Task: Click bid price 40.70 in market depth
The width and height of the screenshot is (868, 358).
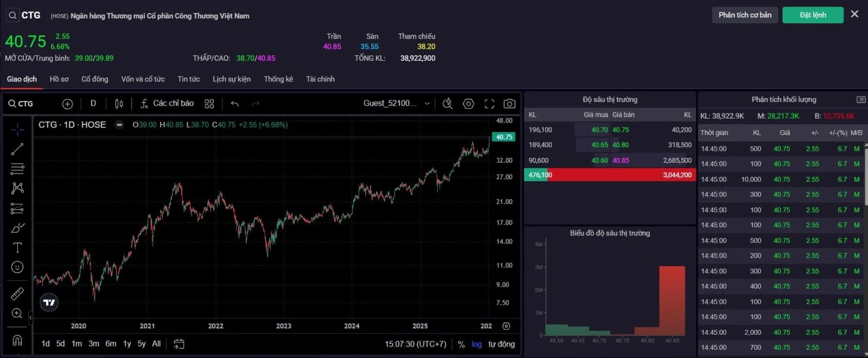Action: pos(599,130)
